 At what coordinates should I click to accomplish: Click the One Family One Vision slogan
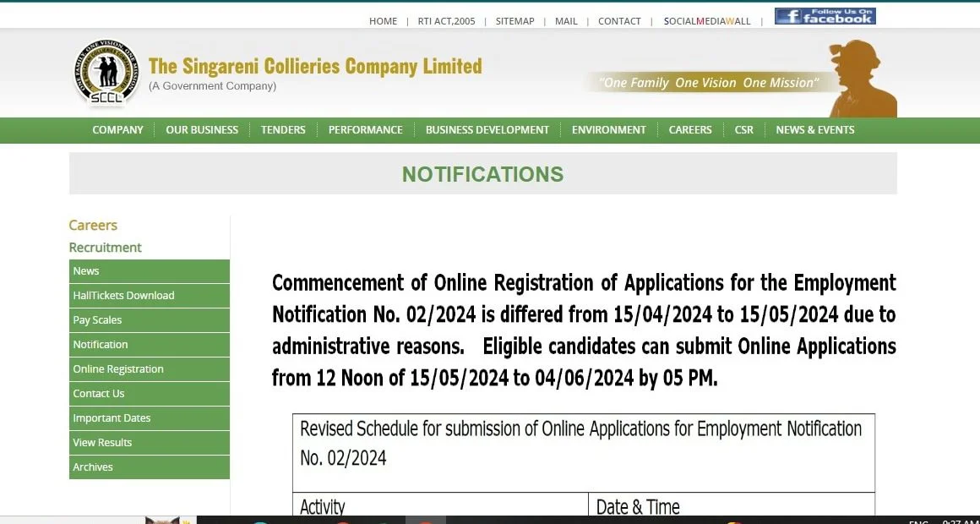[x=709, y=83]
